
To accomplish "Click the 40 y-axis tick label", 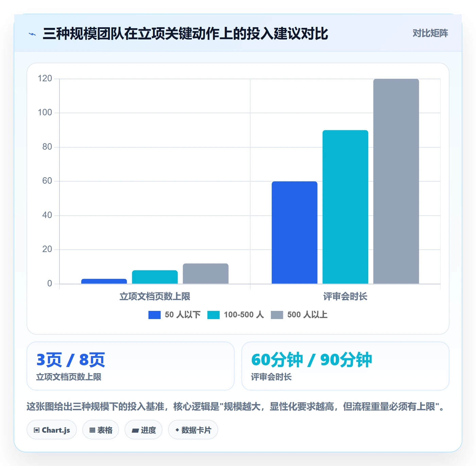I will coord(47,215).
